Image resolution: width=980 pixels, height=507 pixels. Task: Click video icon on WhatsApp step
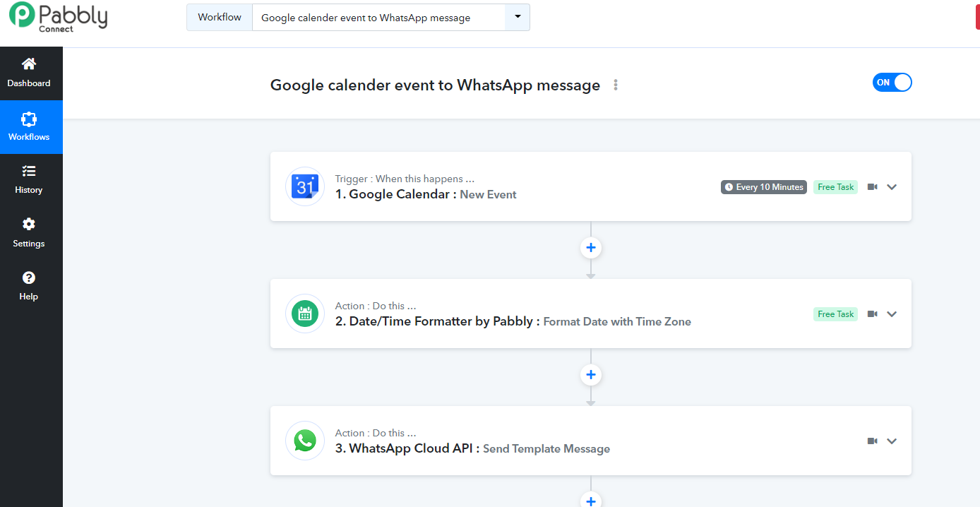pos(873,441)
